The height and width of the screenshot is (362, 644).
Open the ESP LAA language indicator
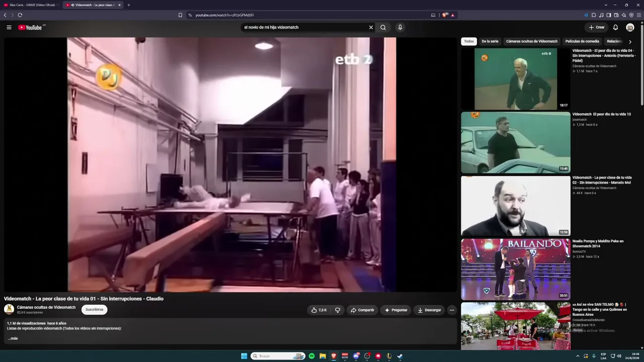pos(603,356)
